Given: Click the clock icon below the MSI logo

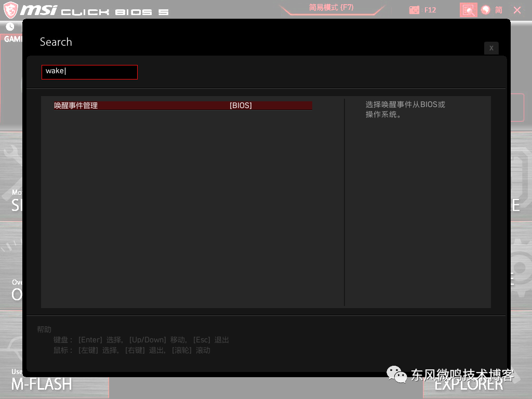Looking at the screenshot, I should pos(10,26).
